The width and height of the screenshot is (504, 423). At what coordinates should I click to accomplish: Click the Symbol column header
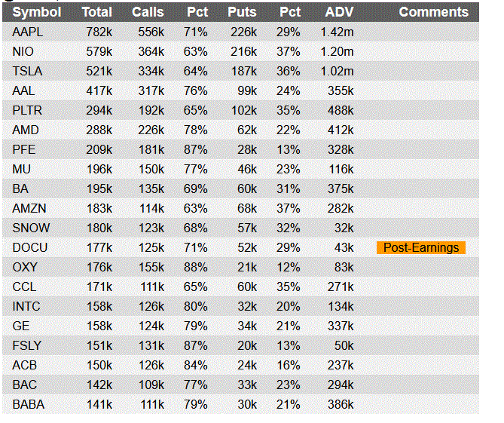[x=37, y=12]
